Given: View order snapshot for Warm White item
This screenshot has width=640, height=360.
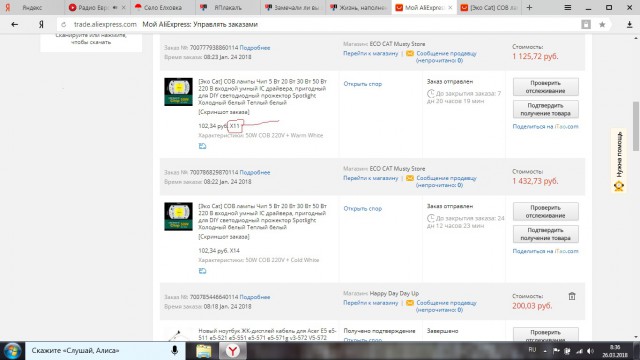Looking at the screenshot, I should [x=224, y=112].
